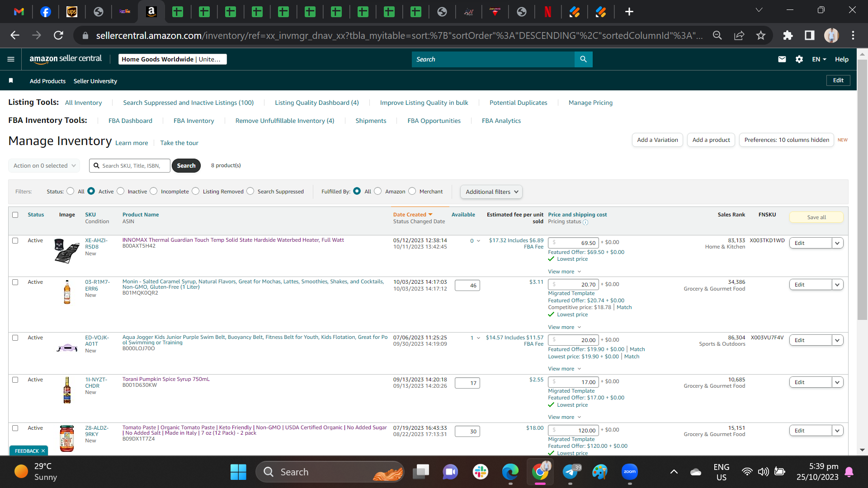This screenshot has width=868, height=488.
Task: Select the Inactive status filter
Action: pyautogui.click(x=121, y=191)
